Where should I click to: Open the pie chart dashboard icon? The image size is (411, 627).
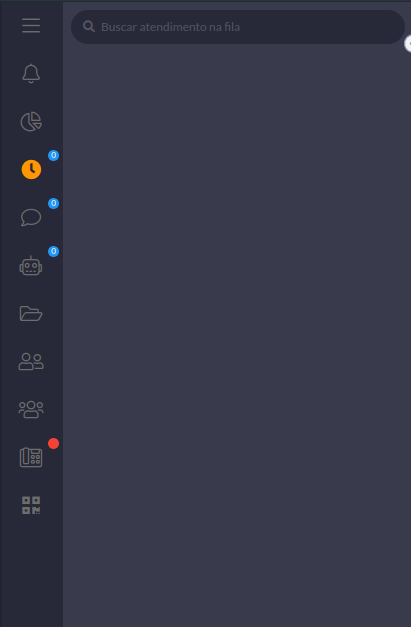[x=31, y=122]
